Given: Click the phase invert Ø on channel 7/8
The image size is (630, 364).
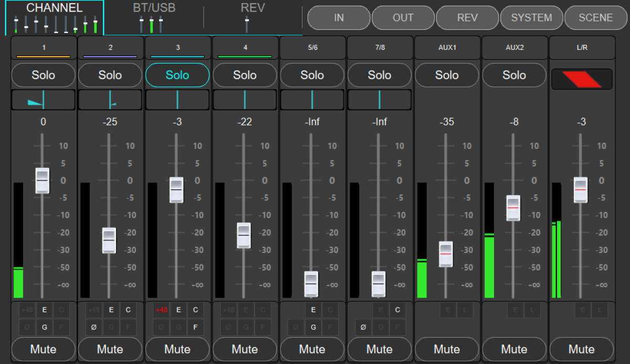Looking at the screenshot, I should 363,327.
